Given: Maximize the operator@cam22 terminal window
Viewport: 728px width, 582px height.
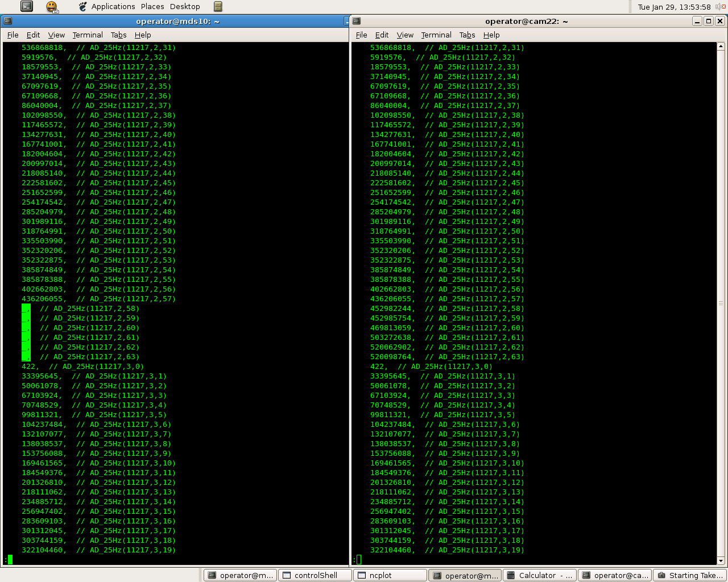Looking at the screenshot, I should pyautogui.click(x=708, y=21).
